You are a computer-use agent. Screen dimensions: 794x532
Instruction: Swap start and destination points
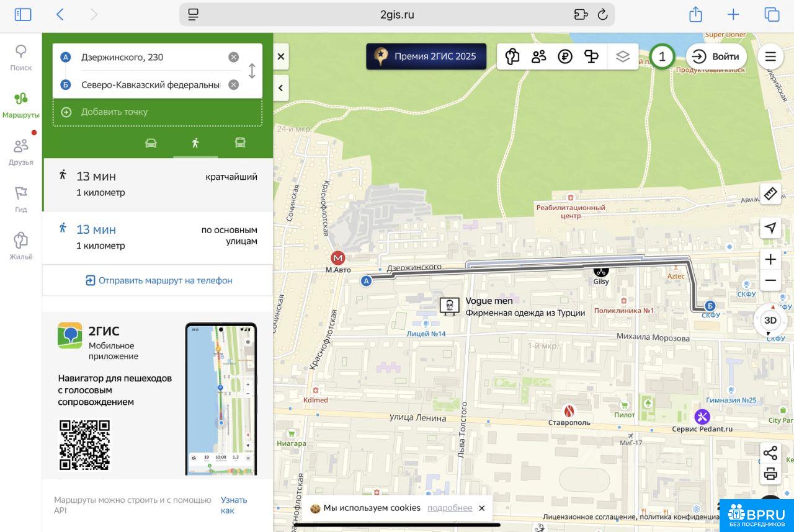252,71
